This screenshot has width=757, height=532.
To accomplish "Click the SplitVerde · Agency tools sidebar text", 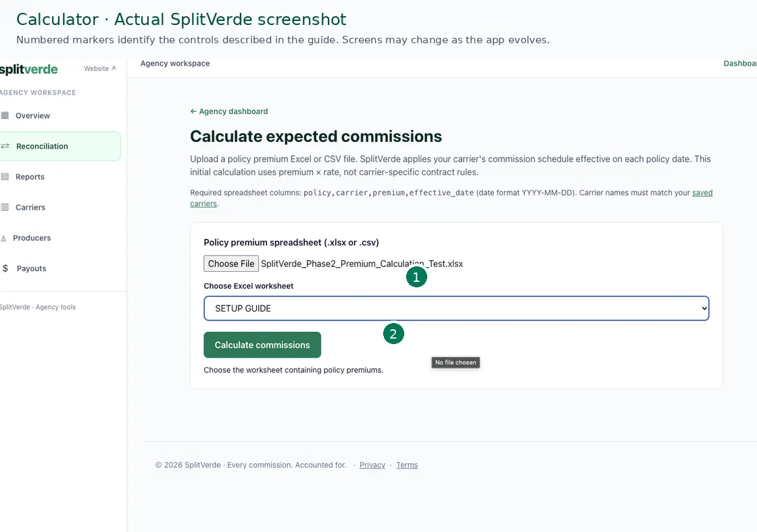I will coord(38,307).
